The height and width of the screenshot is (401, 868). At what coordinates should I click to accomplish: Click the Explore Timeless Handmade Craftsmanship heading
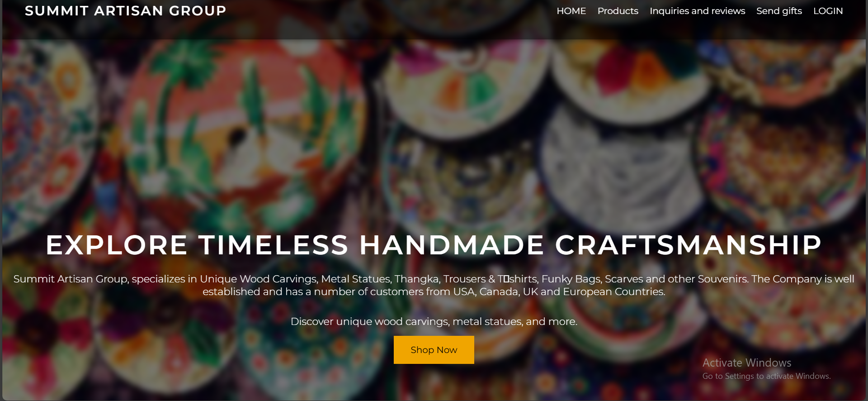click(434, 245)
